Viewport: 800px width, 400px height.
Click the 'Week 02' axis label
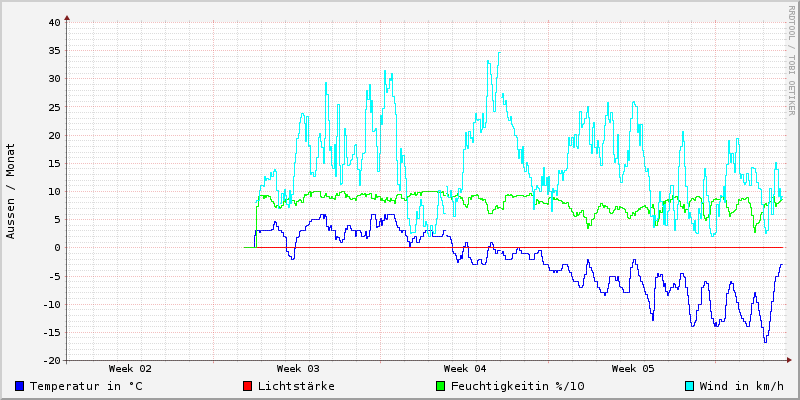pyautogui.click(x=130, y=368)
